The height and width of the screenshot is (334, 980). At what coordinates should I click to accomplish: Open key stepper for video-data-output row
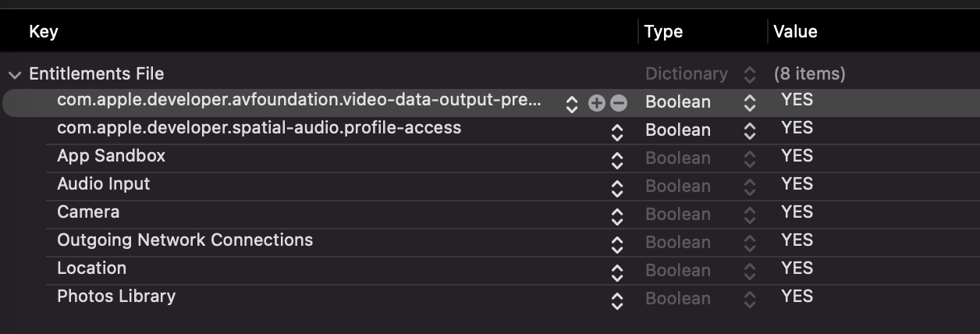point(572,103)
